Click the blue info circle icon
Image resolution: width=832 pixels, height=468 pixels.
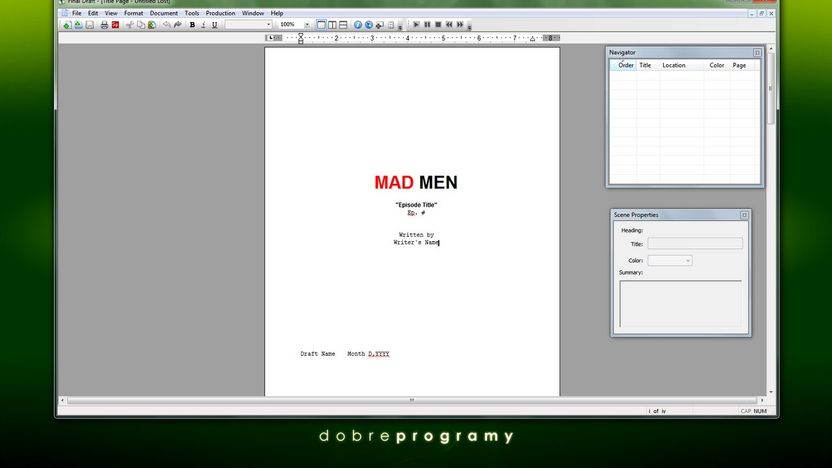[358, 25]
